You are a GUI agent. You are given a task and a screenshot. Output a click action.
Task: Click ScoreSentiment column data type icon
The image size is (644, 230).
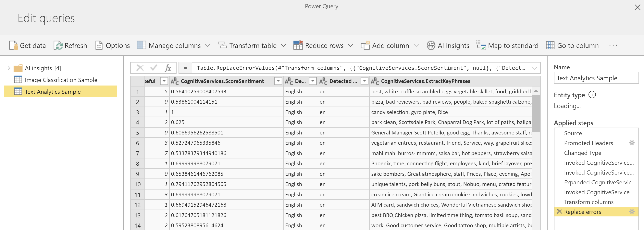[175, 81]
